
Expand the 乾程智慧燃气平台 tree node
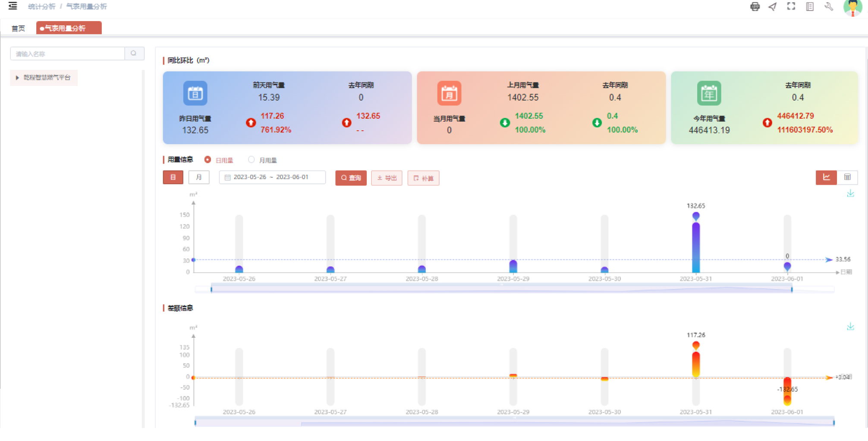point(17,78)
